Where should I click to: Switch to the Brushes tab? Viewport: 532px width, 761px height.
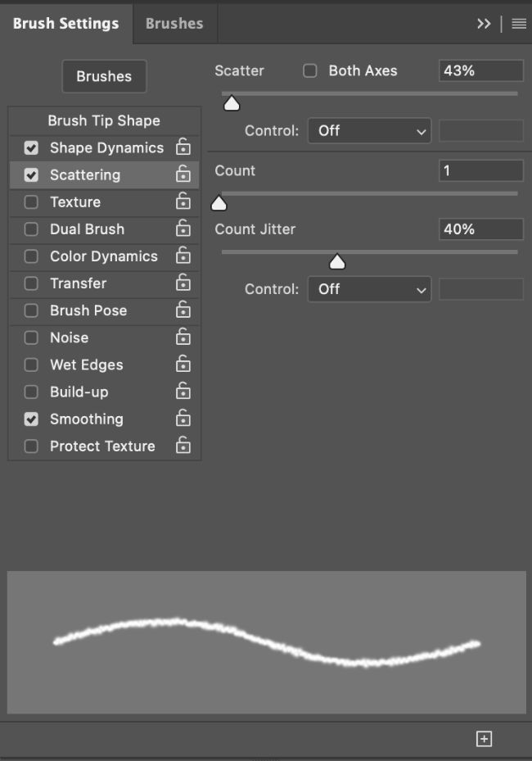174,23
